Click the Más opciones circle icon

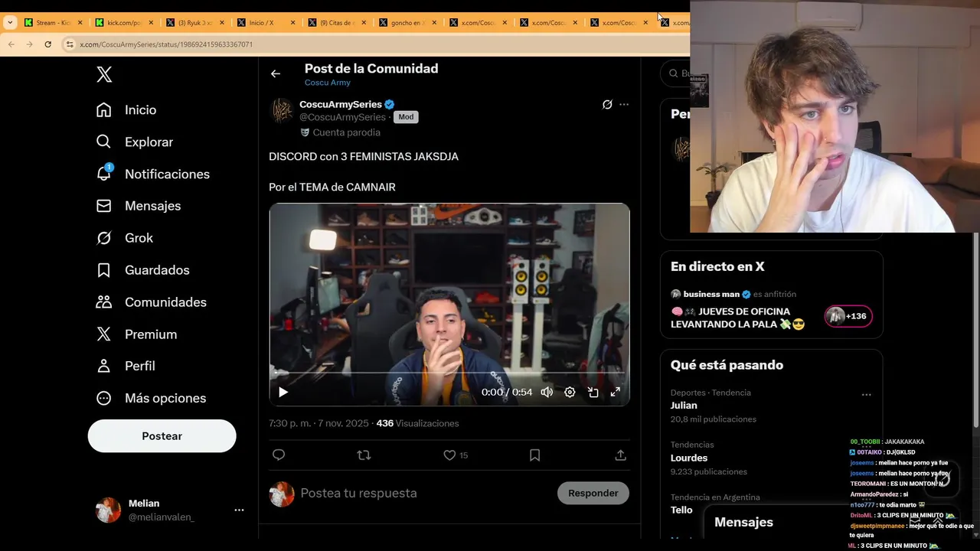click(x=104, y=398)
